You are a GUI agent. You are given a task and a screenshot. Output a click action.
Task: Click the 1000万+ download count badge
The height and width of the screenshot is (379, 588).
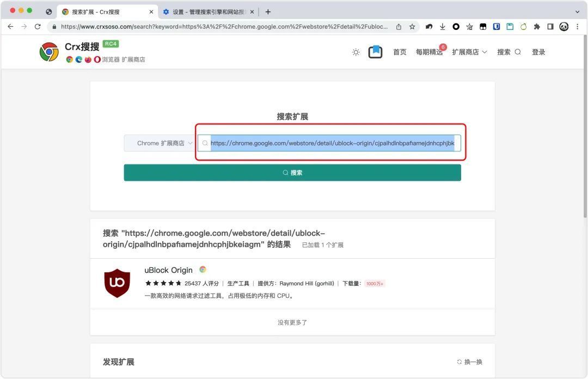point(375,284)
